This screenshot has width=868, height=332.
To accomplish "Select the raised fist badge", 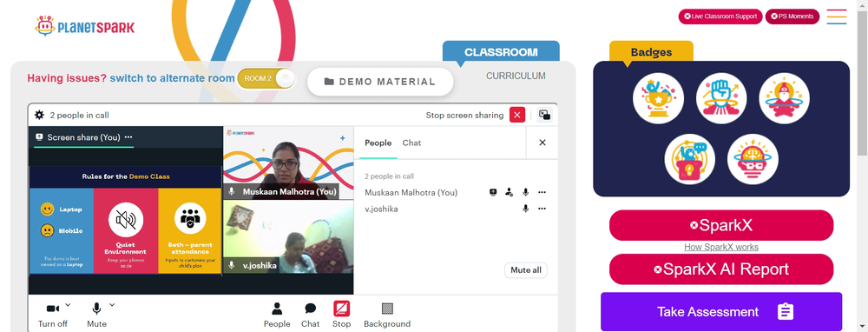I will [x=721, y=99].
